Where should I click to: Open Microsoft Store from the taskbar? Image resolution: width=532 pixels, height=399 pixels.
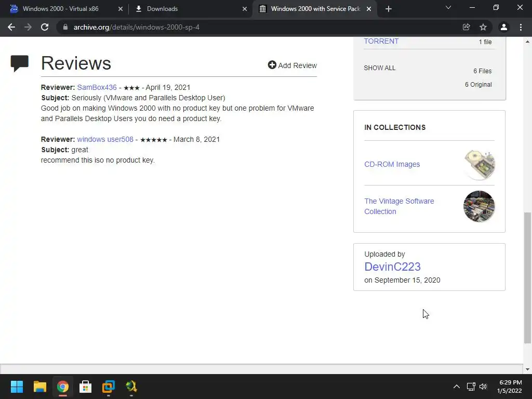[86, 387]
